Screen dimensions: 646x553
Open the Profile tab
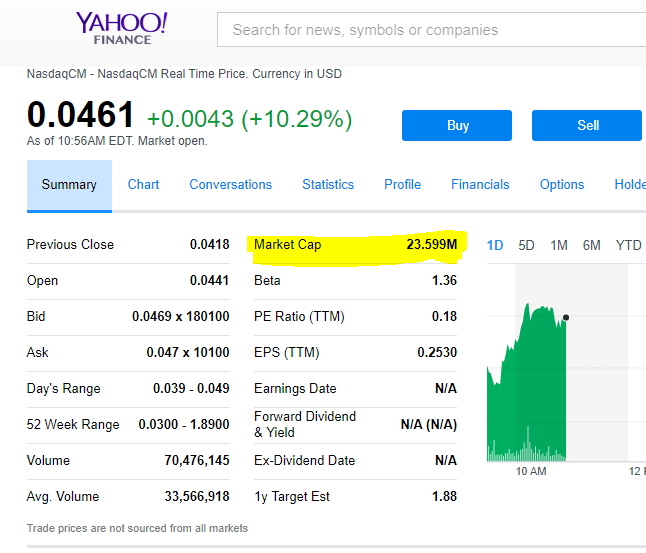[402, 185]
